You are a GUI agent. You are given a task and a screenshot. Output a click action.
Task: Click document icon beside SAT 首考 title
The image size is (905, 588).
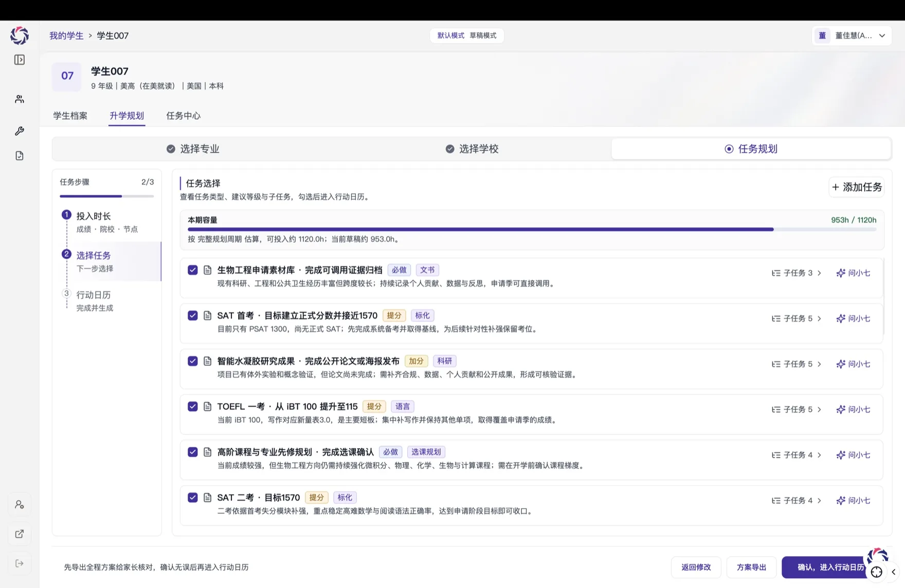tap(208, 316)
